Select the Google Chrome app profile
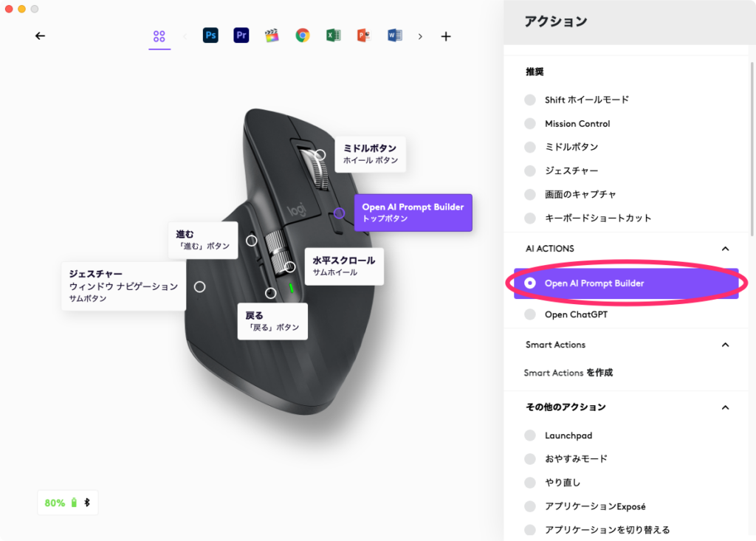 coord(302,35)
